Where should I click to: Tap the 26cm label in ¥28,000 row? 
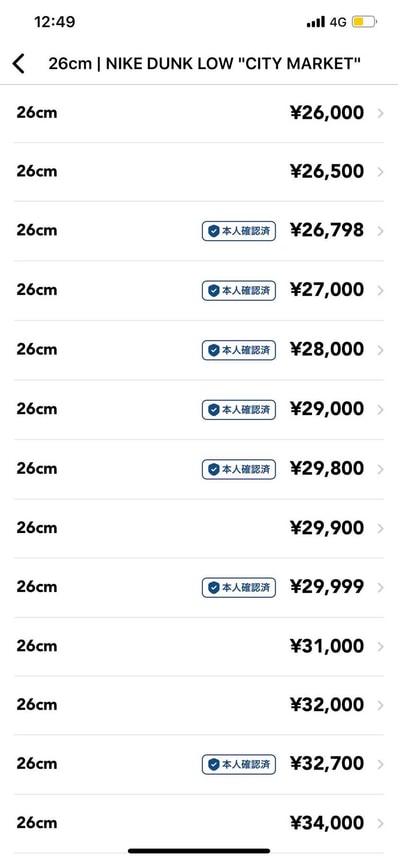point(36,349)
